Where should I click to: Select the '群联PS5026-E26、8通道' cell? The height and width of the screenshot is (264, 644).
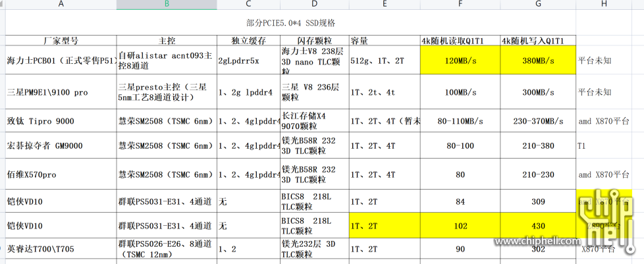pos(167,248)
